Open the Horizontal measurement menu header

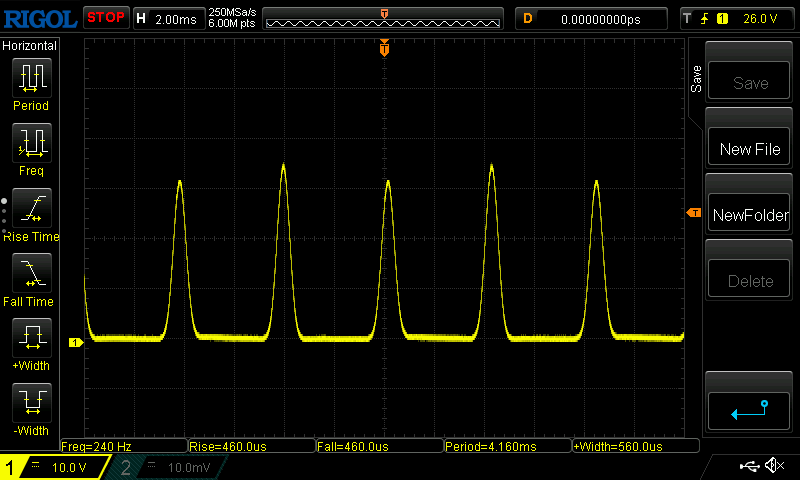(x=30, y=46)
